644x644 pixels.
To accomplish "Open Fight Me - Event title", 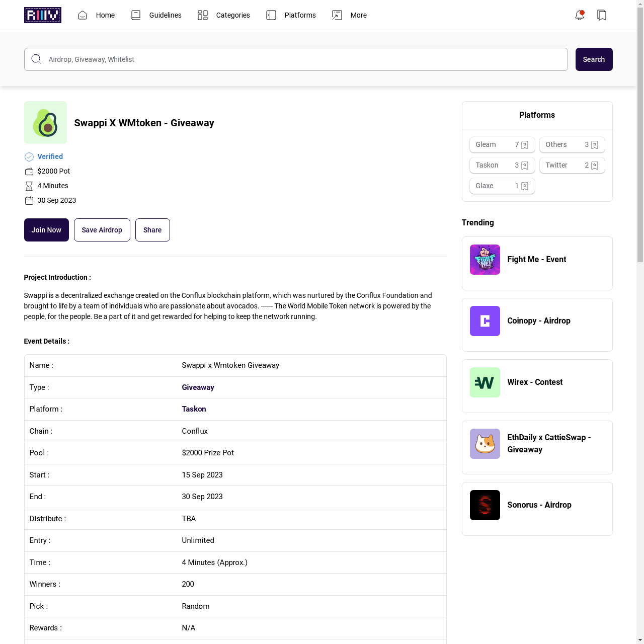I will [537, 260].
